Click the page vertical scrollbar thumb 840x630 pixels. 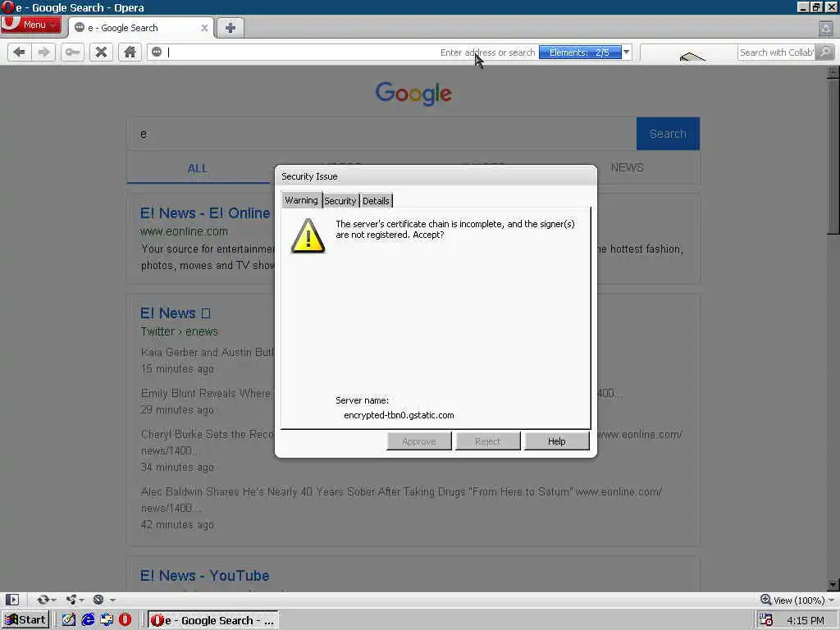833,157
